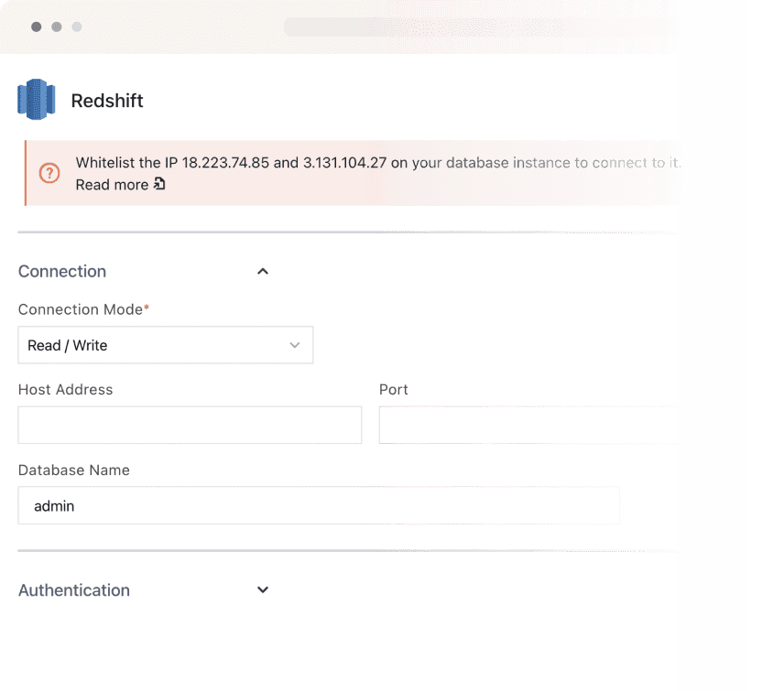Click into the Port input field

tap(528, 426)
